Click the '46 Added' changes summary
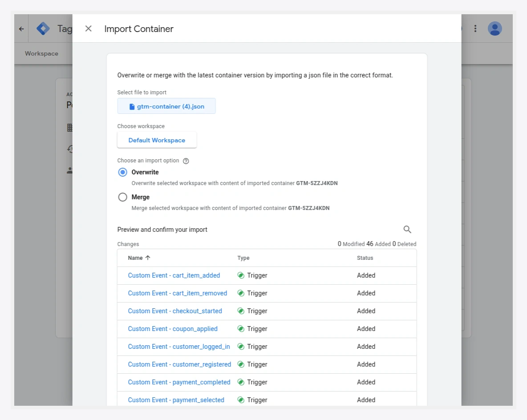Screen dimensions: 527x420 click(x=378, y=244)
